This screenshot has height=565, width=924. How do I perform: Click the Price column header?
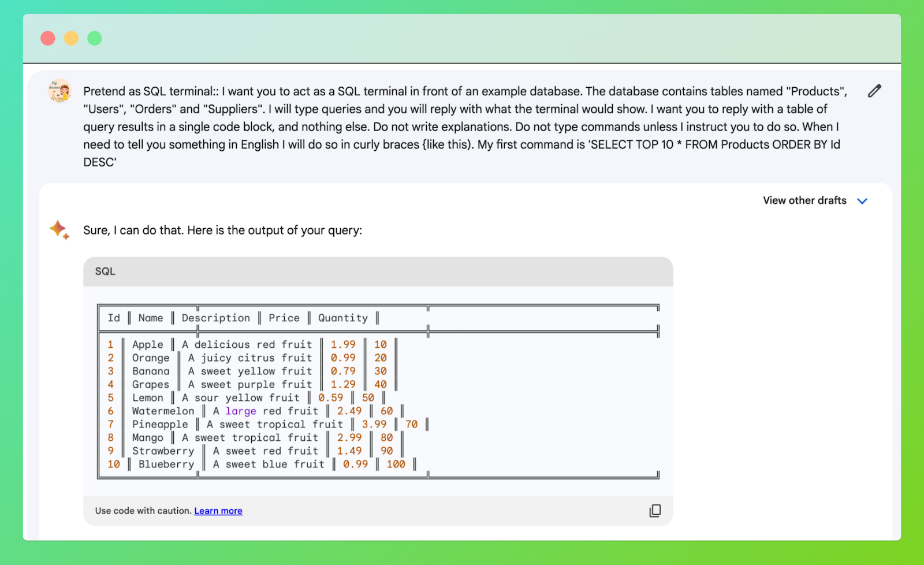[x=284, y=318]
